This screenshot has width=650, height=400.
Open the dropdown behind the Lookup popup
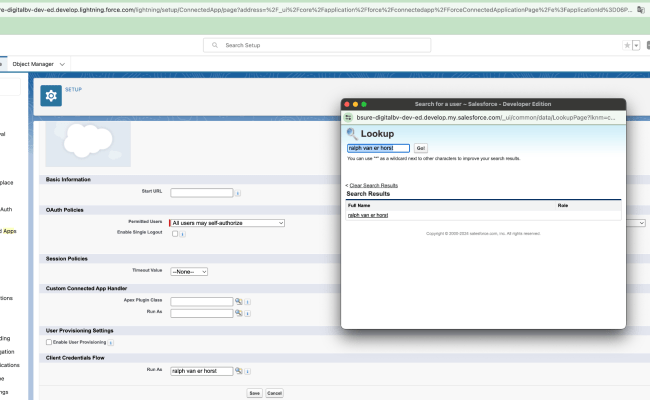pos(636,223)
